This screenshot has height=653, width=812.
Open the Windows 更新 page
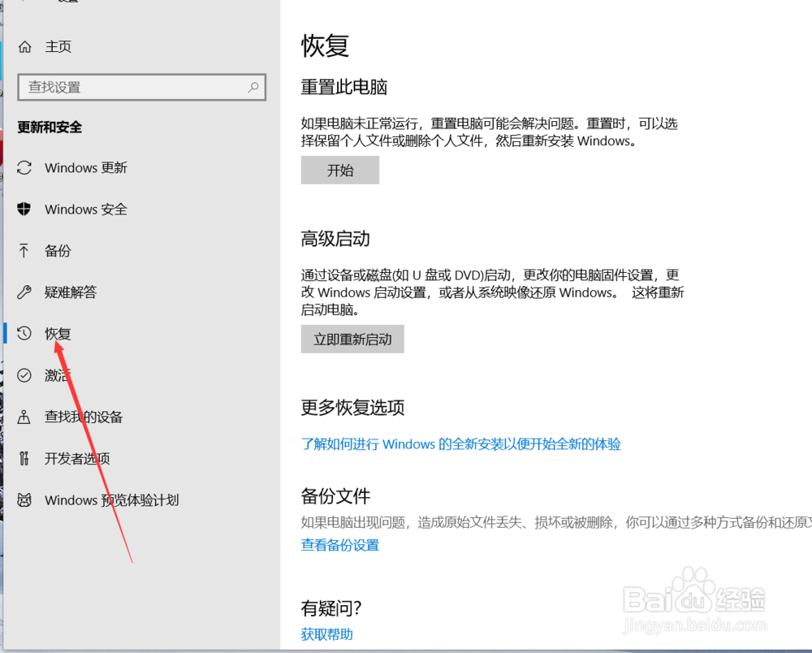pyautogui.click(x=86, y=168)
